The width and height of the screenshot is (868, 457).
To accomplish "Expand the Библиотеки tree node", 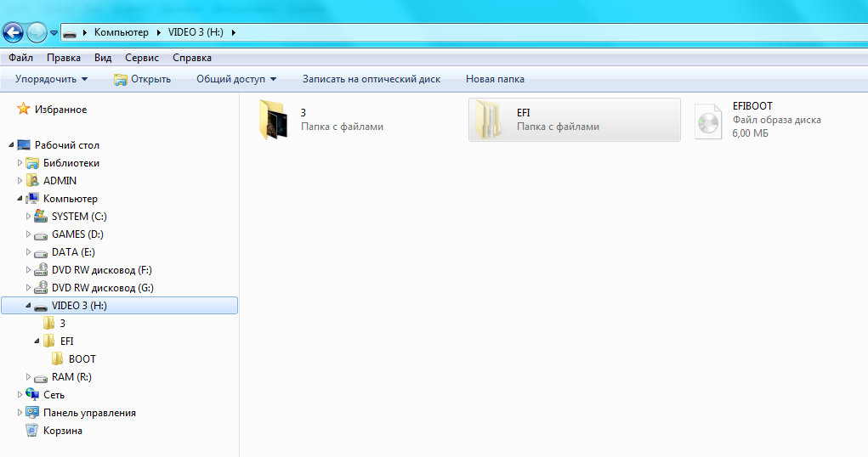I will click(x=20, y=162).
